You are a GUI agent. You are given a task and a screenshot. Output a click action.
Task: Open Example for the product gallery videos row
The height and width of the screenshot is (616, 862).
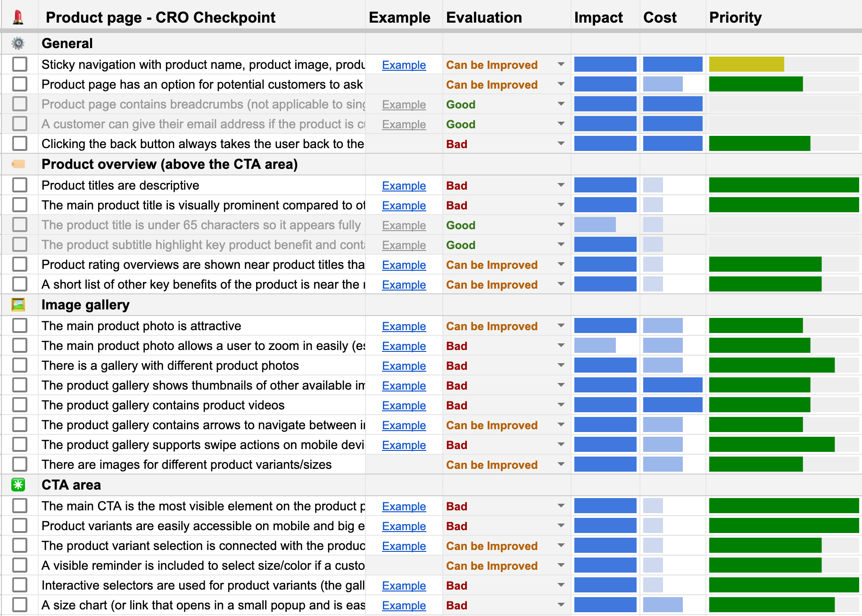404,405
